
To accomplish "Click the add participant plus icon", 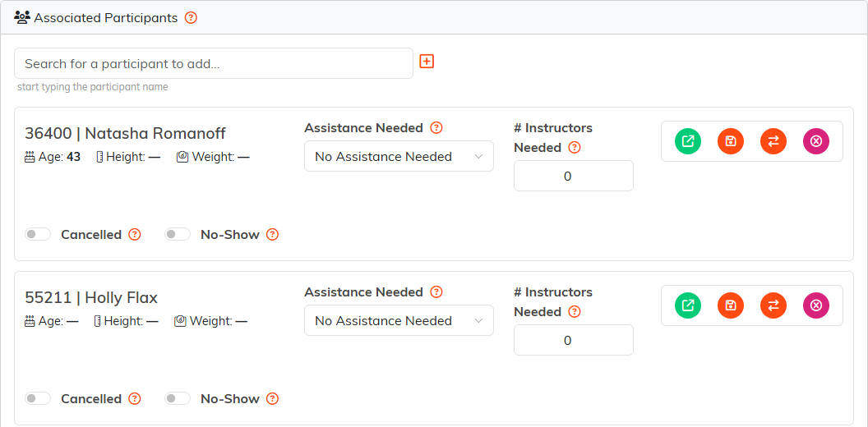I will [x=427, y=62].
